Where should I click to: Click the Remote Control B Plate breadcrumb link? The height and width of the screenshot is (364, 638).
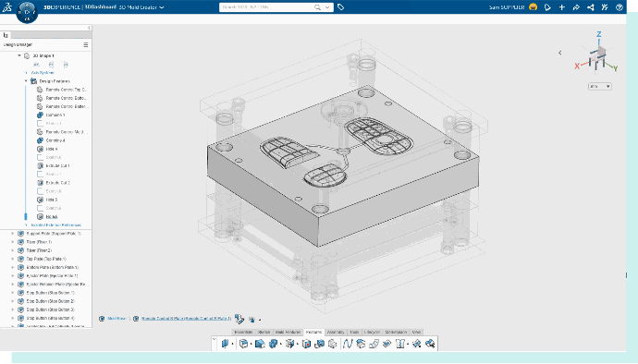click(x=186, y=319)
